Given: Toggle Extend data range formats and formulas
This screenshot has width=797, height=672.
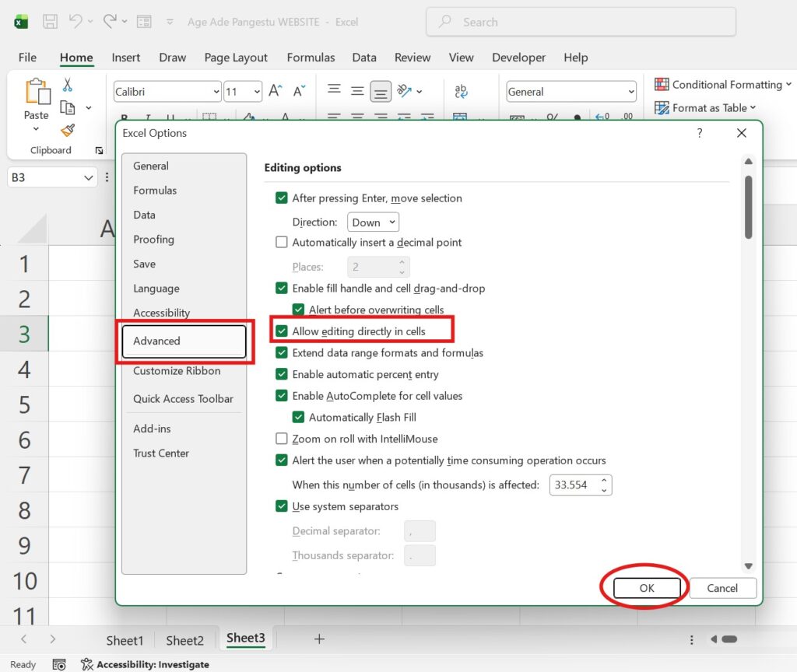Looking at the screenshot, I should click(281, 352).
